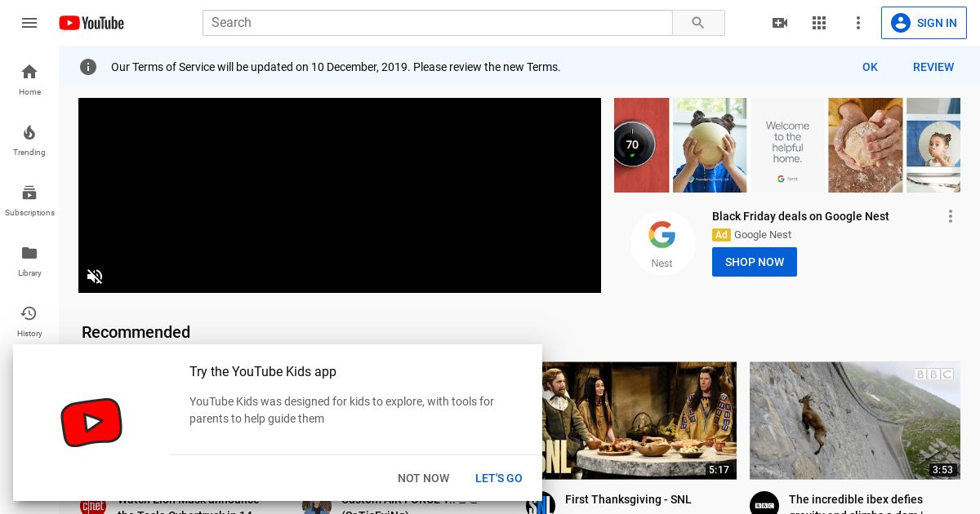Click the black promo video player
Screen dimensions: 980x514
pyautogui.click(x=340, y=195)
